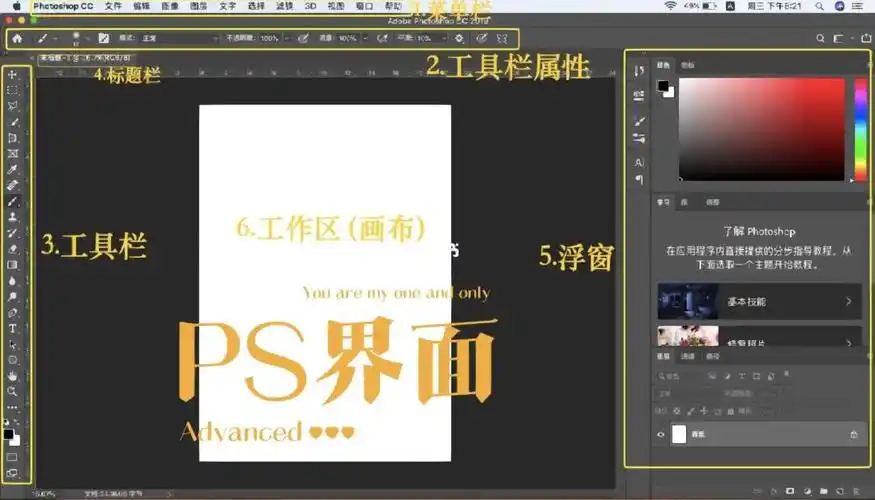Select the History Brush tool
Image resolution: width=875 pixels, height=500 pixels.
pyautogui.click(x=12, y=233)
